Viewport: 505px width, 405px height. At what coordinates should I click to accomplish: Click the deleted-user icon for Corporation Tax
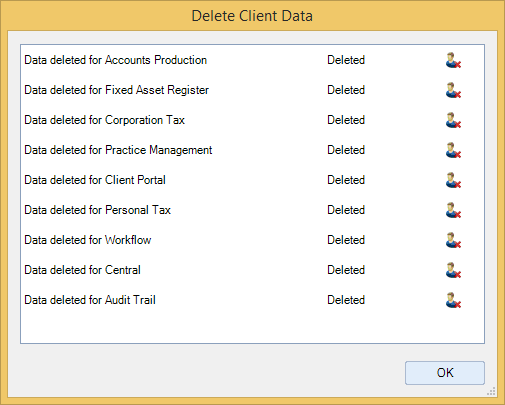point(453,120)
